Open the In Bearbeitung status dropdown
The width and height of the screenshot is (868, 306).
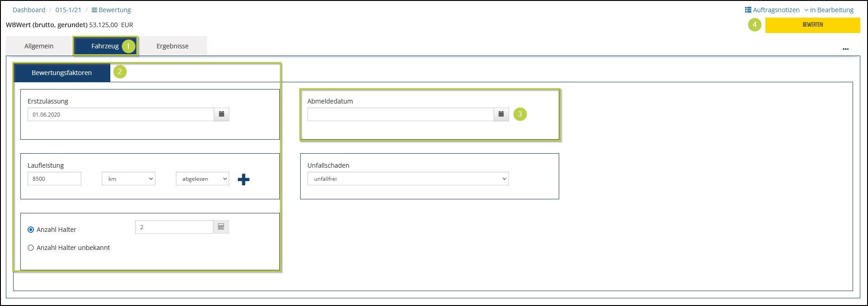(829, 10)
